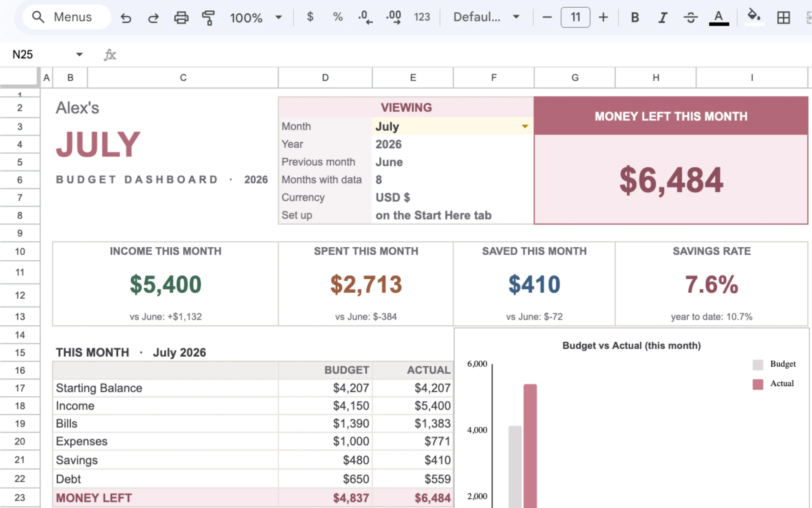The image size is (812, 508).
Task: Select row 23 header
Action: (x=20, y=498)
